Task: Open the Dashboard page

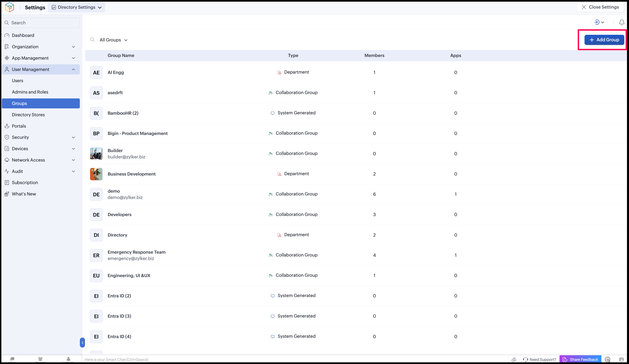Action: (x=23, y=35)
